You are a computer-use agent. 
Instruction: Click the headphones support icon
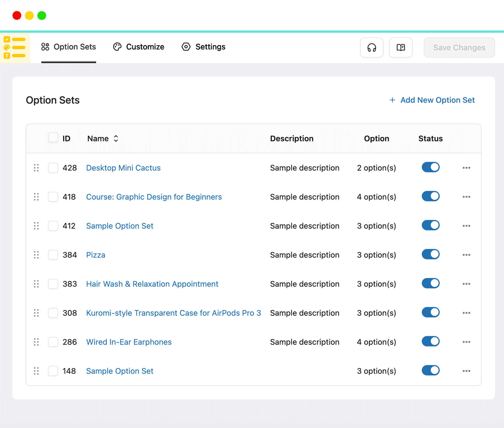coord(372,48)
